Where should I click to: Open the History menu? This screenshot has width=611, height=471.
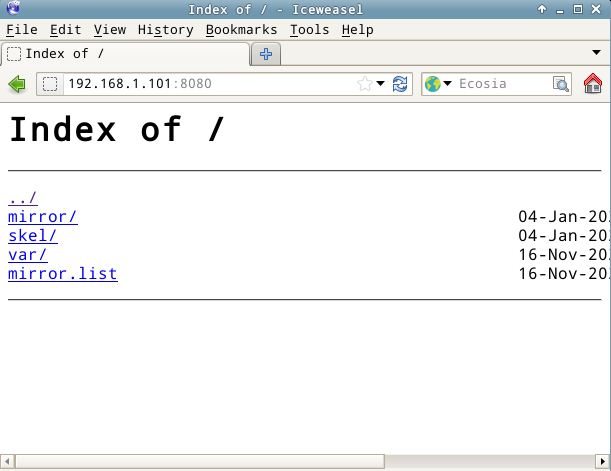pyautogui.click(x=165, y=29)
